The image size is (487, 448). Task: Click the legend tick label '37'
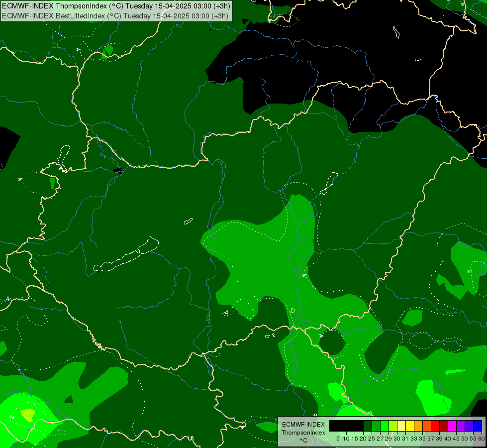[x=431, y=439]
